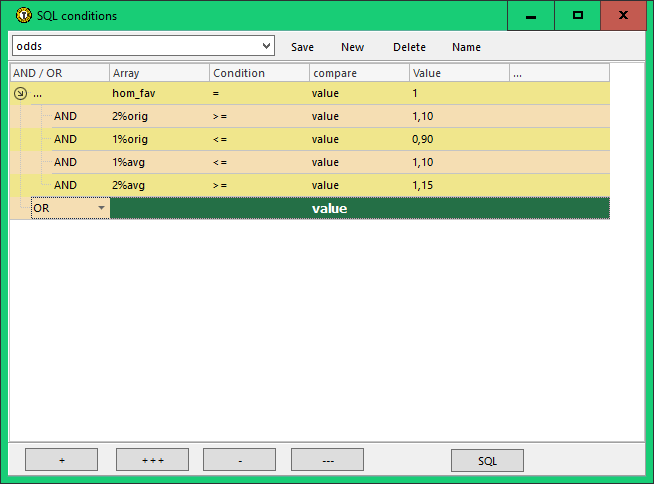Click the Save menu item
This screenshot has height=484, width=654.
[x=302, y=47]
